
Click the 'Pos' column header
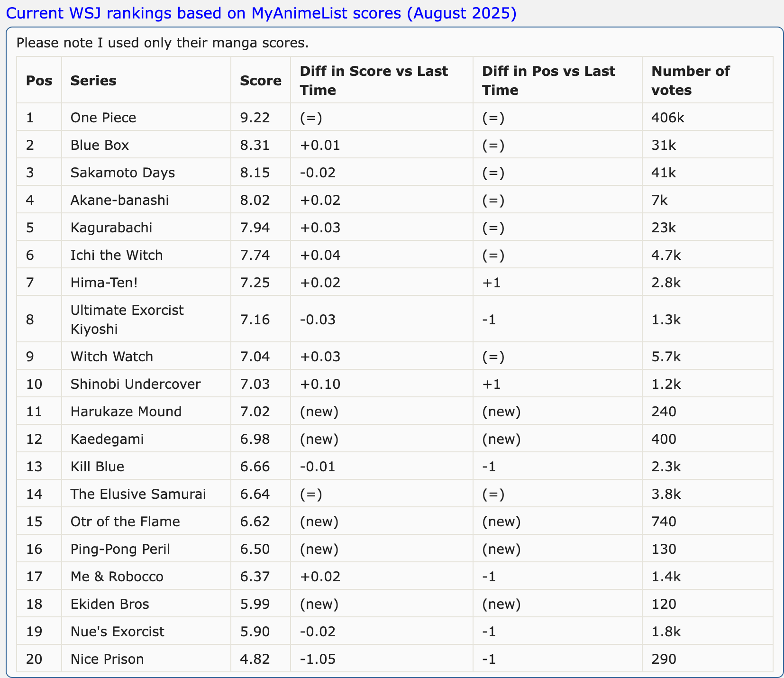click(x=39, y=81)
